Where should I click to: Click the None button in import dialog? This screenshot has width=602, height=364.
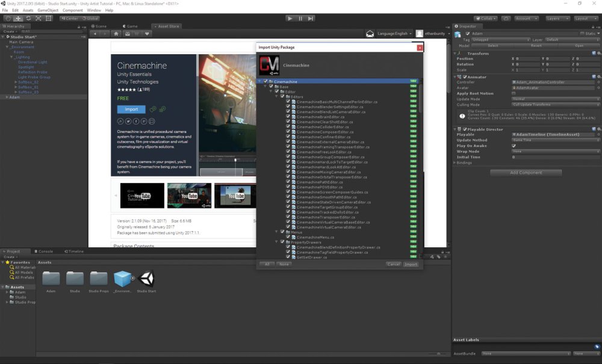(x=284, y=264)
